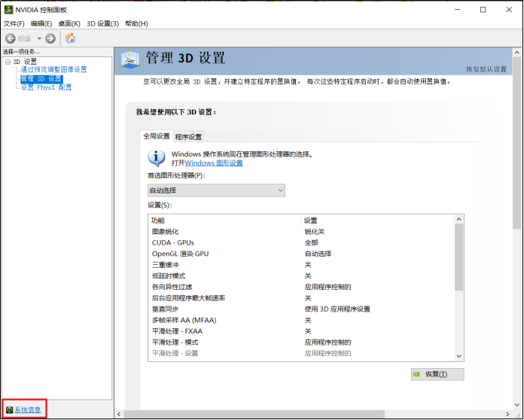Open the 帮助(H) menu
The width and height of the screenshot is (524, 420).
tap(136, 24)
